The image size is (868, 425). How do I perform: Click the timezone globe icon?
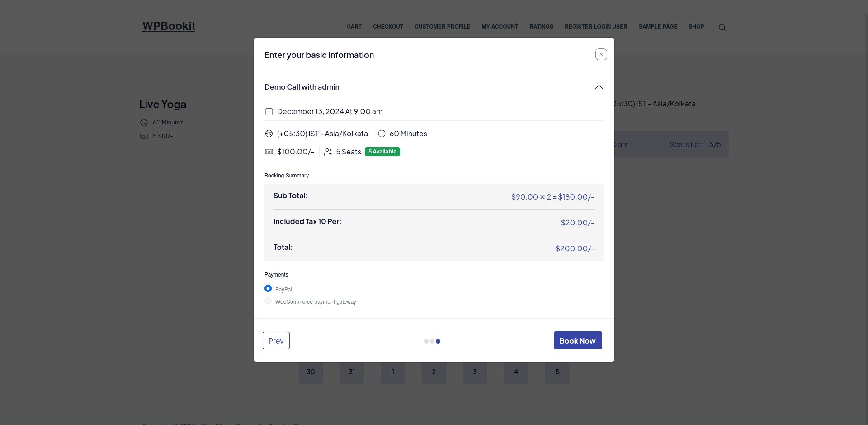pos(269,134)
